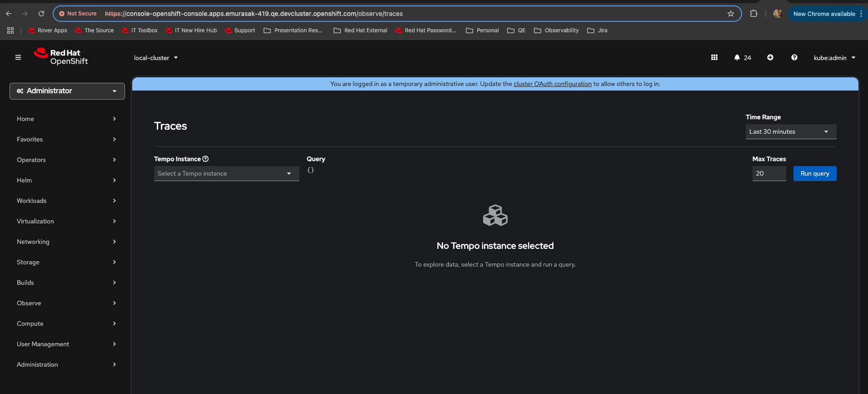The height and width of the screenshot is (394, 868).
Task: Open the Chrome apps grid shortcut
Action: click(x=10, y=30)
